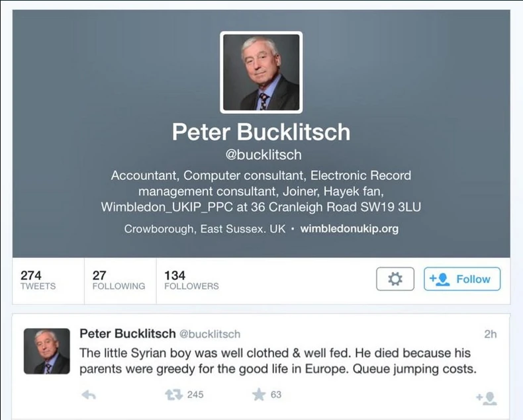Click the Crowborough, East Sussex location text

pyautogui.click(x=205, y=229)
